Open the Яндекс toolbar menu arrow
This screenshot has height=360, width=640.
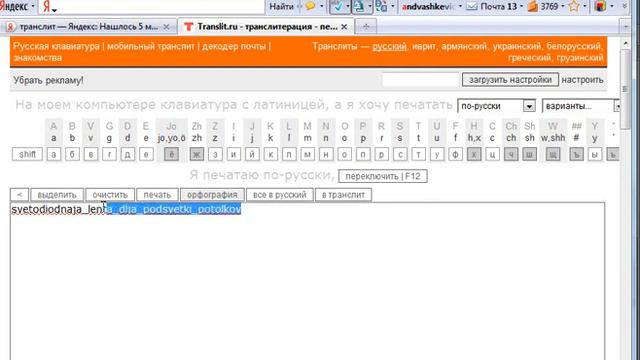(33, 6)
